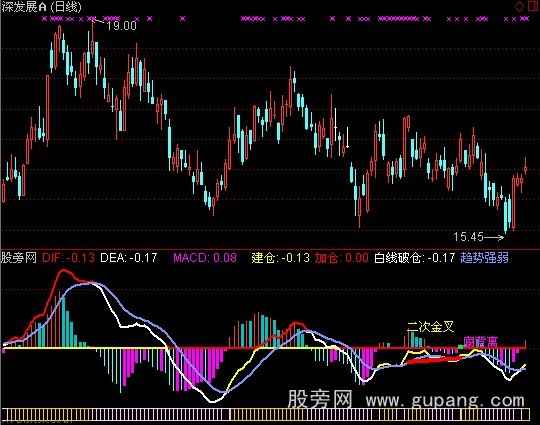Screen dimensions: 540x425
Task: Click the magenta signal text near the zero line
Action: (480, 341)
